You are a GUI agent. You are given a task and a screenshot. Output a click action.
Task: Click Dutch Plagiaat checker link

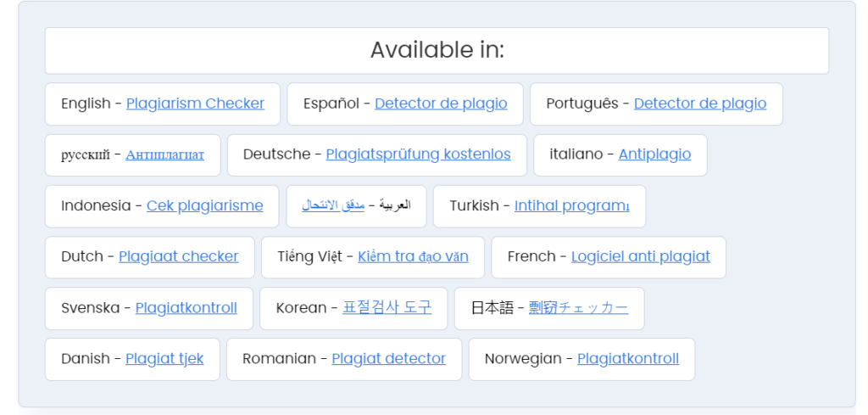(178, 256)
